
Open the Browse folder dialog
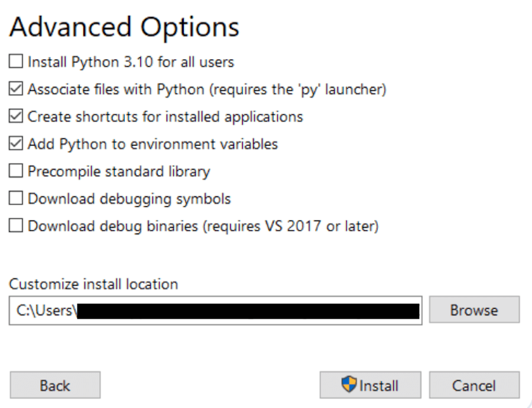click(474, 310)
